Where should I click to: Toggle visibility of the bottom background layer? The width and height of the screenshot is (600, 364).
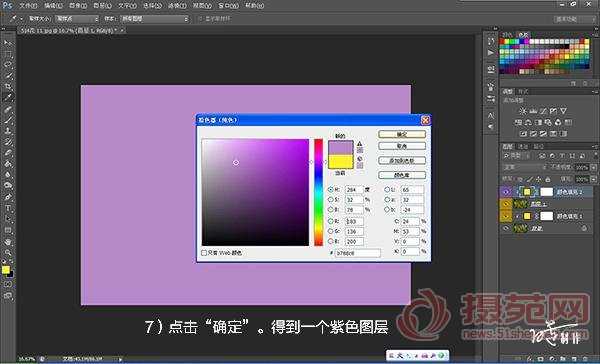[x=506, y=228]
